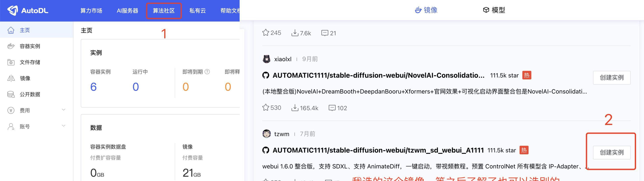The height and width of the screenshot is (181, 644).
Task: Click the 实例 card heading
Action: 96,53
